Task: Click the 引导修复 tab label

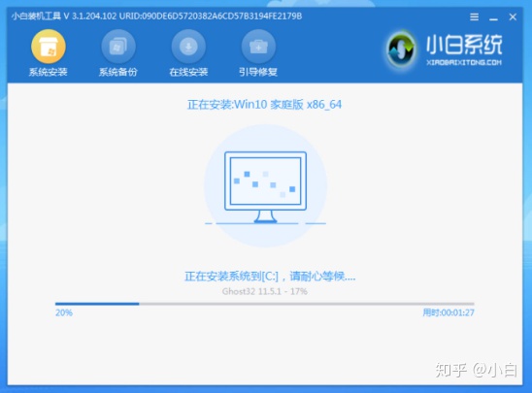Action: click(x=258, y=72)
